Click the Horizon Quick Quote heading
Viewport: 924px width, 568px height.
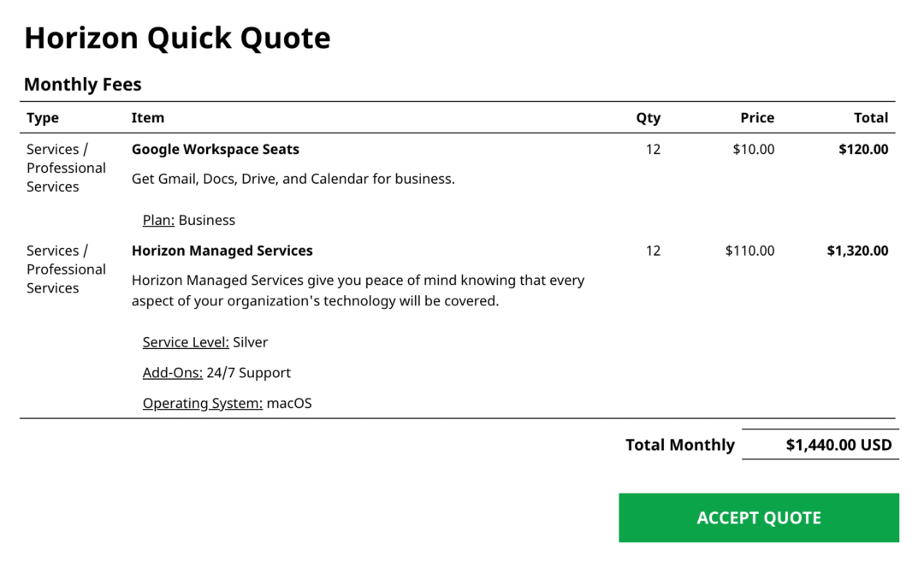coord(177,38)
